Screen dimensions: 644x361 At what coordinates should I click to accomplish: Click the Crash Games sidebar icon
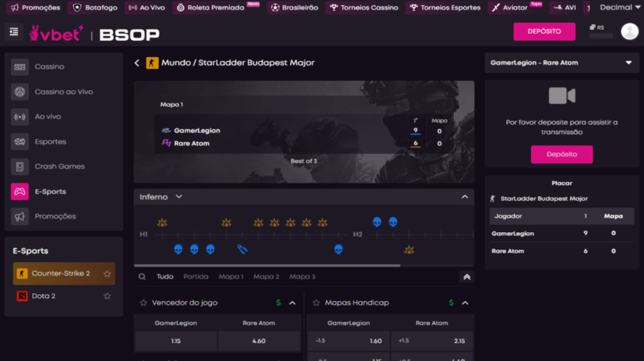click(20, 167)
